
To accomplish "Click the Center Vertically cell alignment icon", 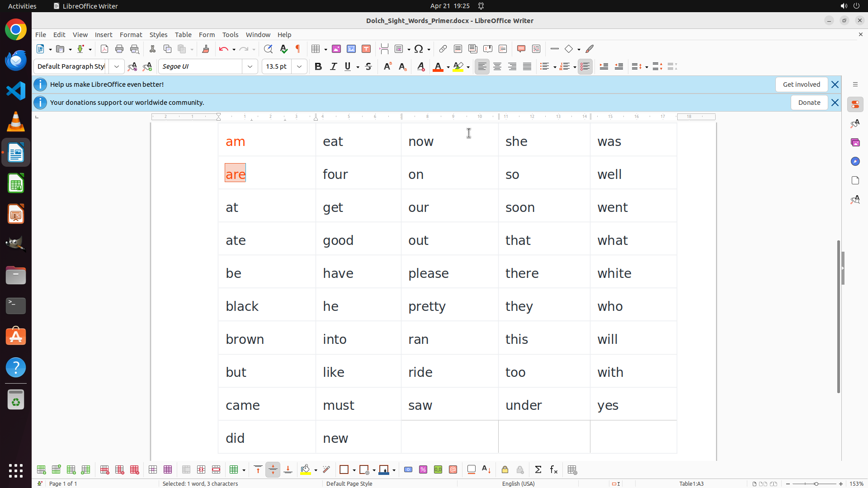I will pos(273,470).
